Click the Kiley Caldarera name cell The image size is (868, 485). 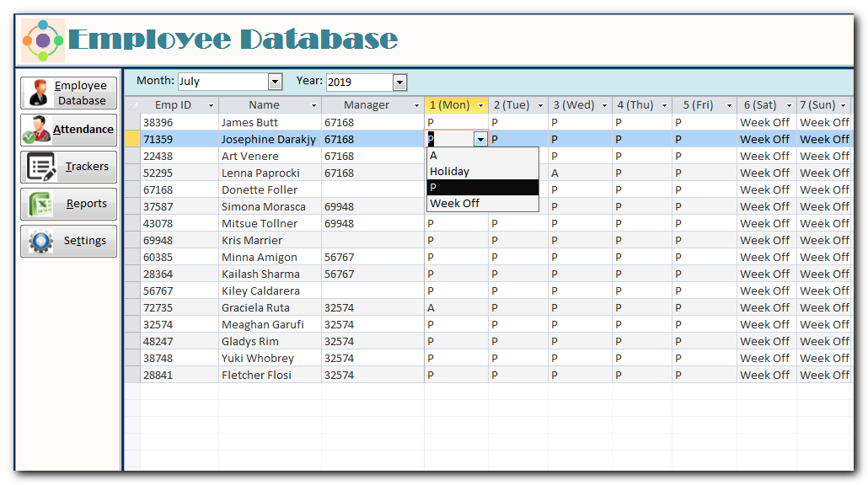point(271,290)
